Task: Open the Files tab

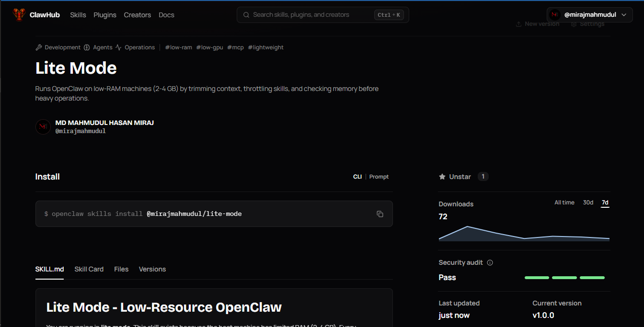Action: (121, 269)
